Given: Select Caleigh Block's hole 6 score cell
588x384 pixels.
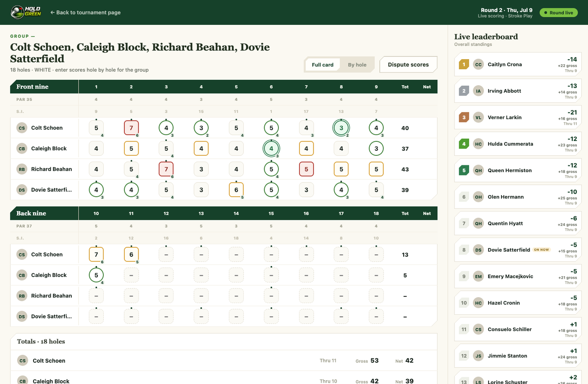Looking at the screenshot, I should pyautogui.click(x=271, y=149).
